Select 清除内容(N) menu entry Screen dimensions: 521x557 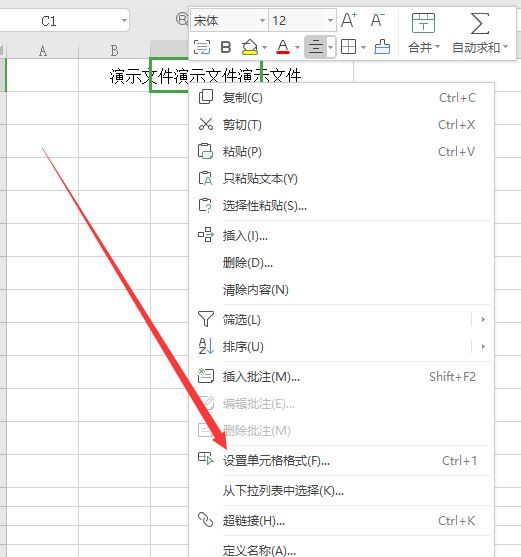click(x=341, y=290)
